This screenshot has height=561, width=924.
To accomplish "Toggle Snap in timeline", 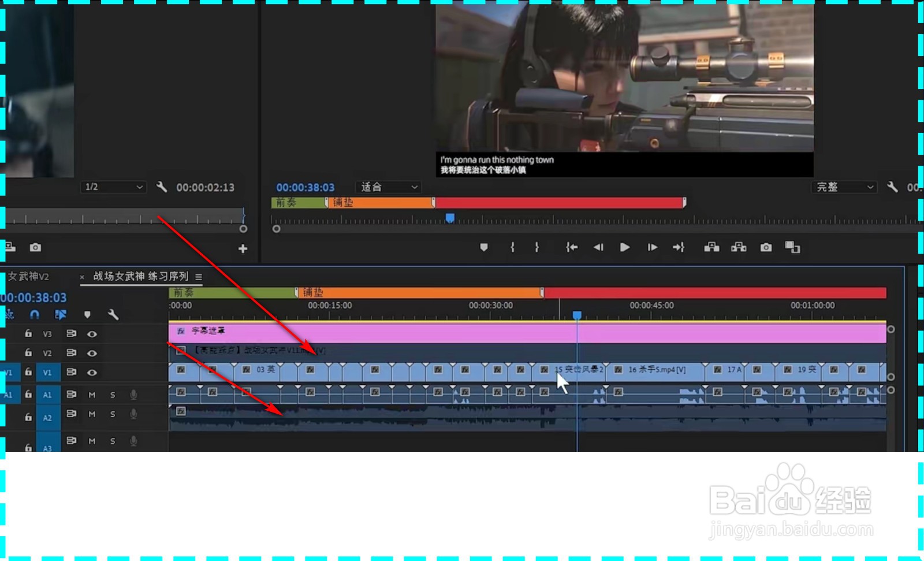I will pos(35,314).
